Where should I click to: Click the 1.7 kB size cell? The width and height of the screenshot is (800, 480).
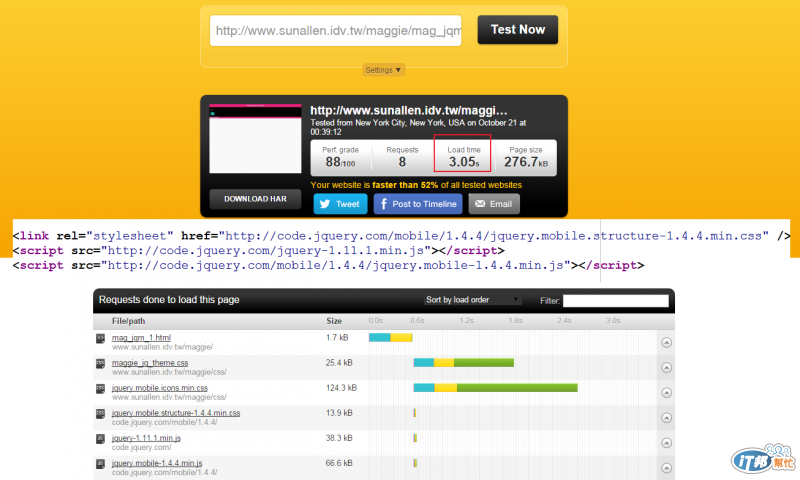tap(337, 338)
